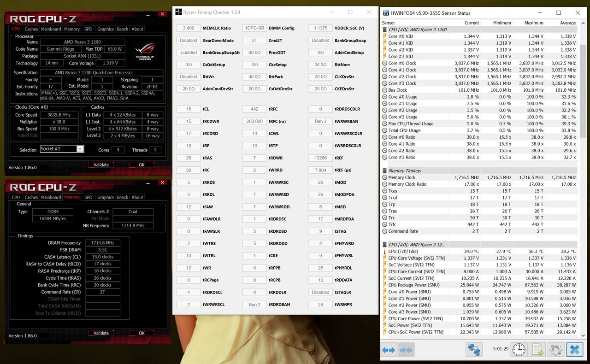Open the Caches tab in top CPU-Z window
590x364 pixels.
(31, 29)
